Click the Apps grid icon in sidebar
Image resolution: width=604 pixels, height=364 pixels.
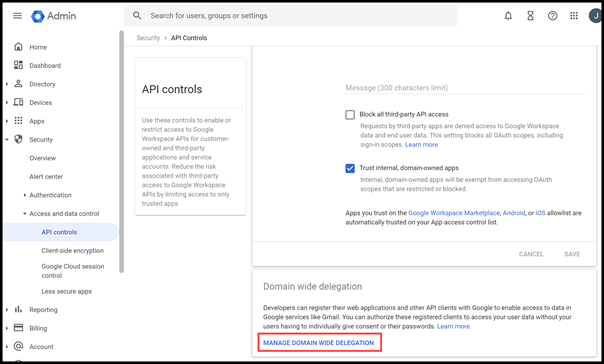point(18,121)
